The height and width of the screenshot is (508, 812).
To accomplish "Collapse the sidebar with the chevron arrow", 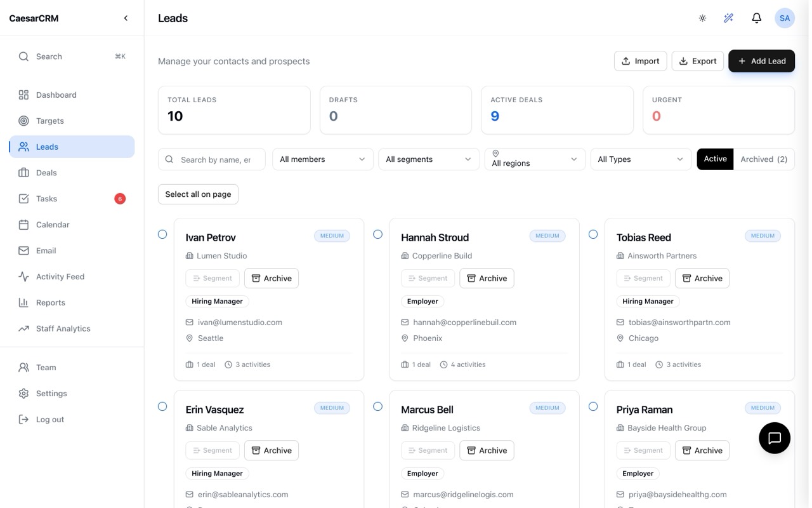I will 126,18.
